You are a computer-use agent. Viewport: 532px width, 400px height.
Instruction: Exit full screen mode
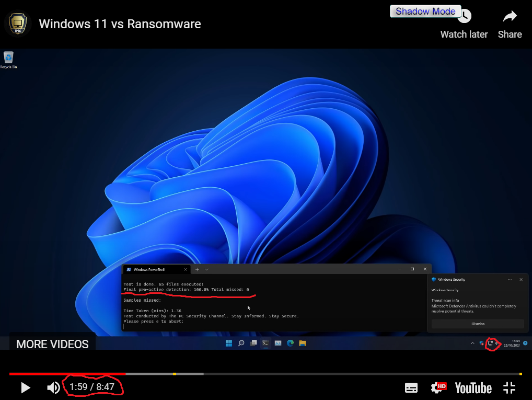(510, 388)
